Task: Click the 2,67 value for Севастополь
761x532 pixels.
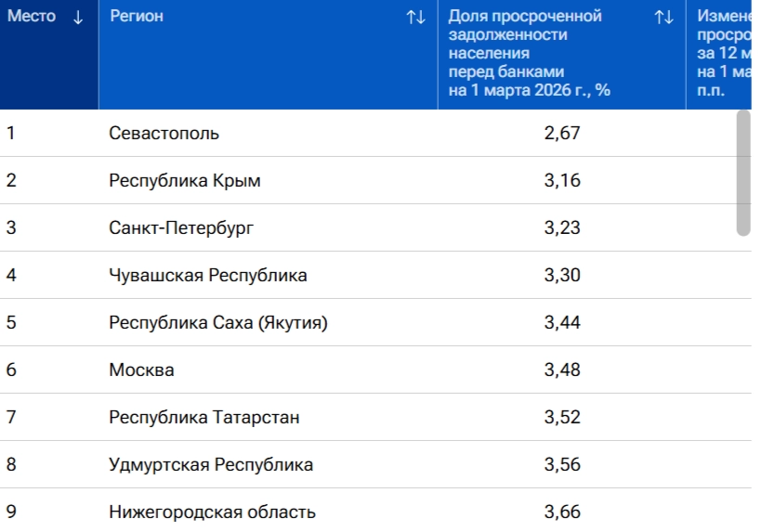Action: 561,133
